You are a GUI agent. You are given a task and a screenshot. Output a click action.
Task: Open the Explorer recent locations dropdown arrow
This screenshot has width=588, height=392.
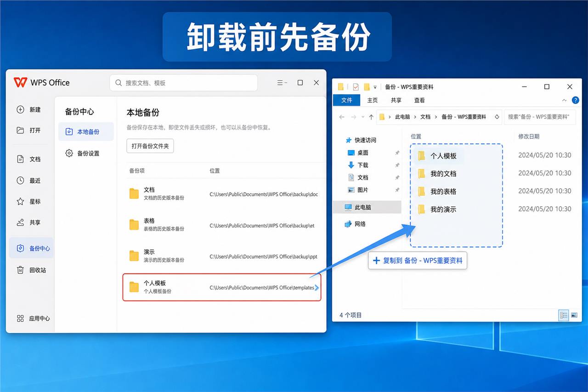tap(363, 117)
